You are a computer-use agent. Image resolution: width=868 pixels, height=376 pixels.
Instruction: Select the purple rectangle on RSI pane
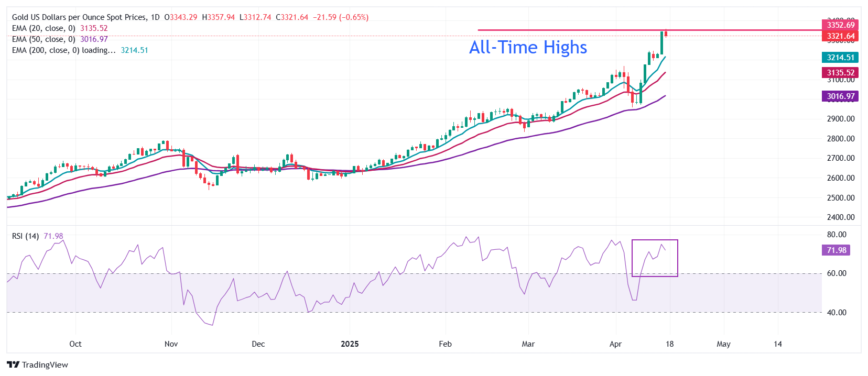pyautogui.click(x=655, y=258)
